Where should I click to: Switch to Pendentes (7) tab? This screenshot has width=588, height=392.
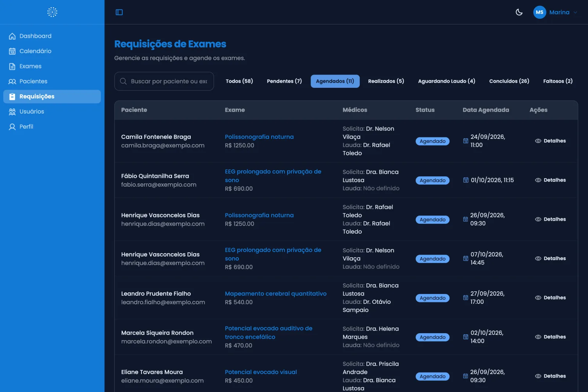(284, 81)
